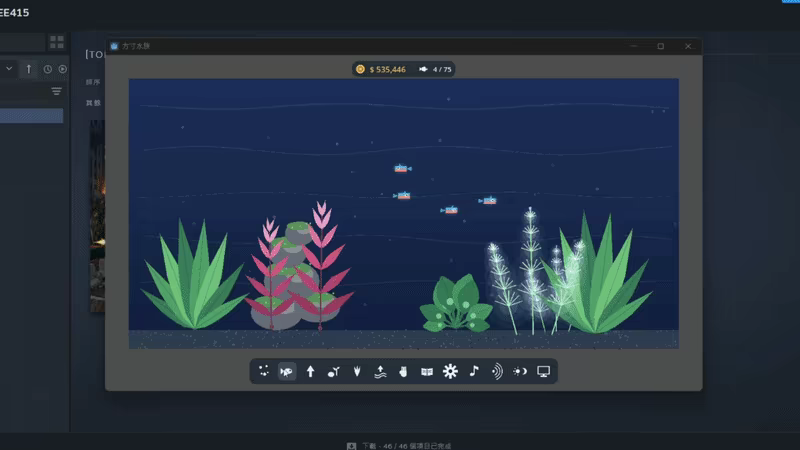This screenshot has height=450, width=800.
Task: Click the search field in Steam library sidebar
Action: [x=22, y=42]
